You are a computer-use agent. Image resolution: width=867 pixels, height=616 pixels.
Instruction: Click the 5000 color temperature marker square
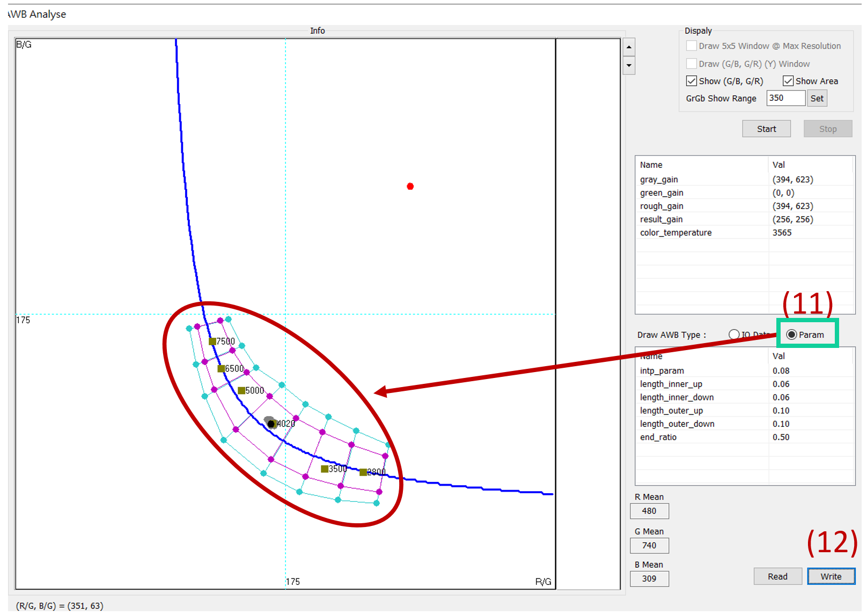[x=241, y=391]
